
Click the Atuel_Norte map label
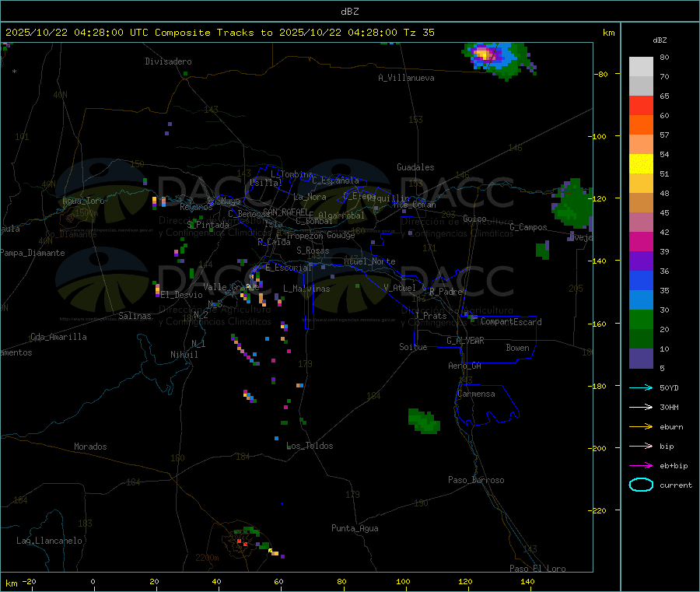click(x=369, y=261)
